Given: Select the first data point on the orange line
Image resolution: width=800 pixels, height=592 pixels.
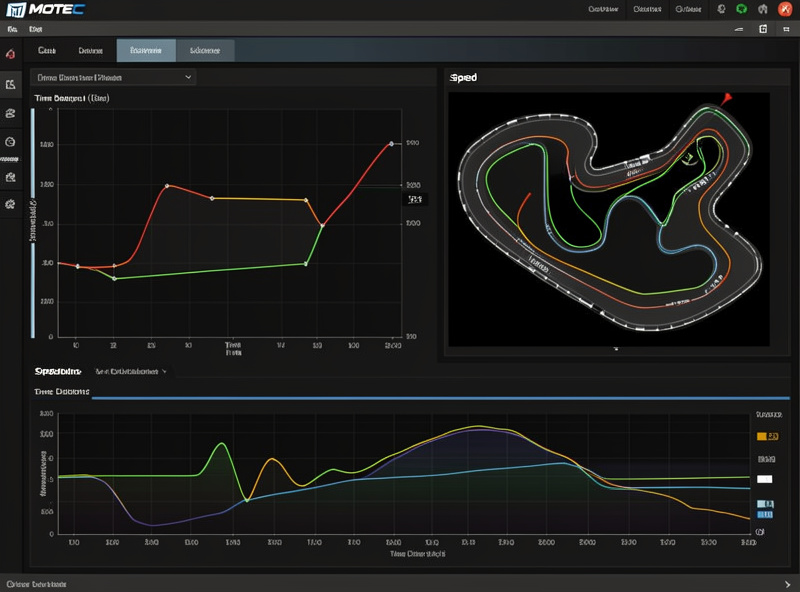Looking at the screenshot, I should pyautogui.click(x=212, y=198).
